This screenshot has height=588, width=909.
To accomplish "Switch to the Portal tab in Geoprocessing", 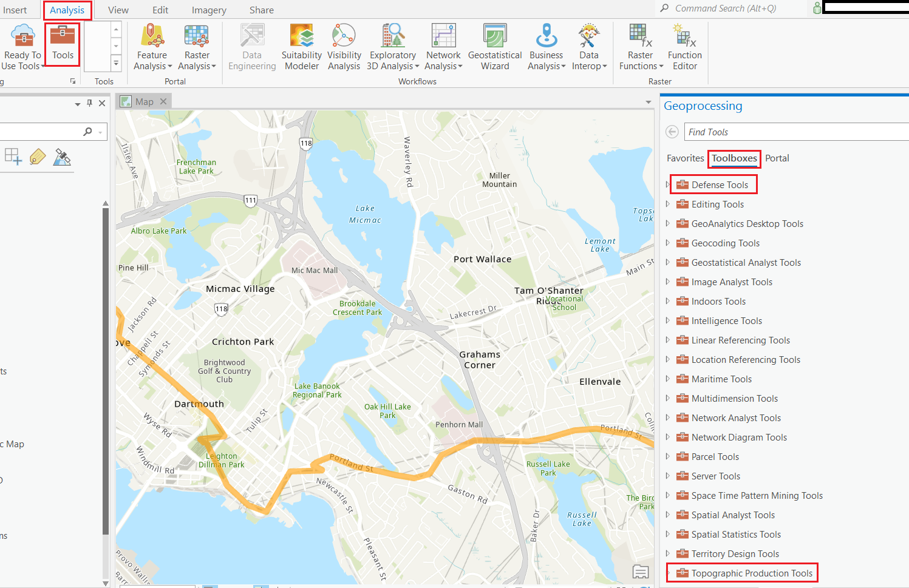I will coord(777,158).
